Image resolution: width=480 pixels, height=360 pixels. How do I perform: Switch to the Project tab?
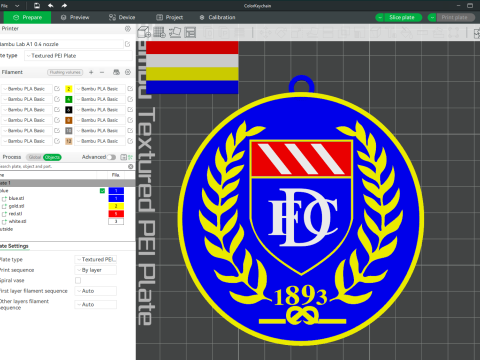[x=170, y=17]
